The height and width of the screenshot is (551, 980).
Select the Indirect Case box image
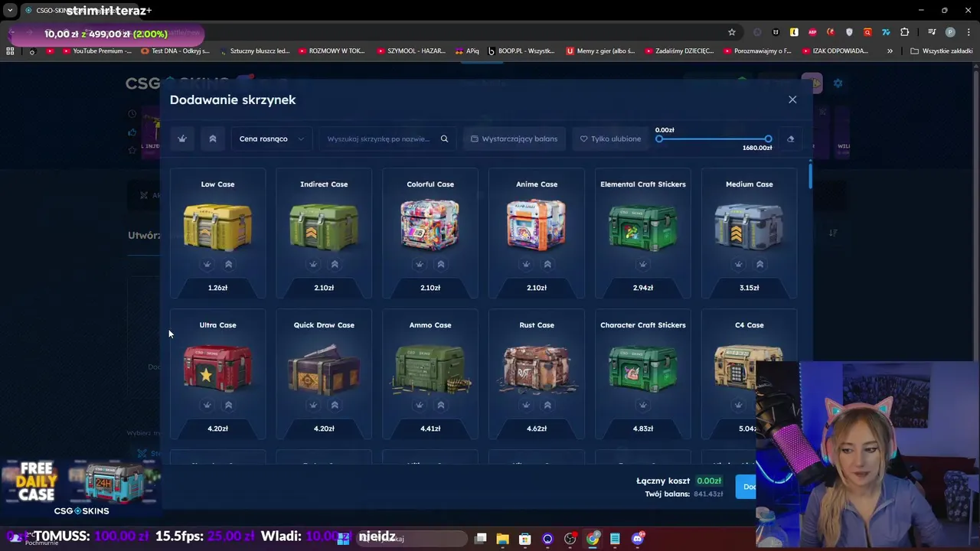coord(324,226)
